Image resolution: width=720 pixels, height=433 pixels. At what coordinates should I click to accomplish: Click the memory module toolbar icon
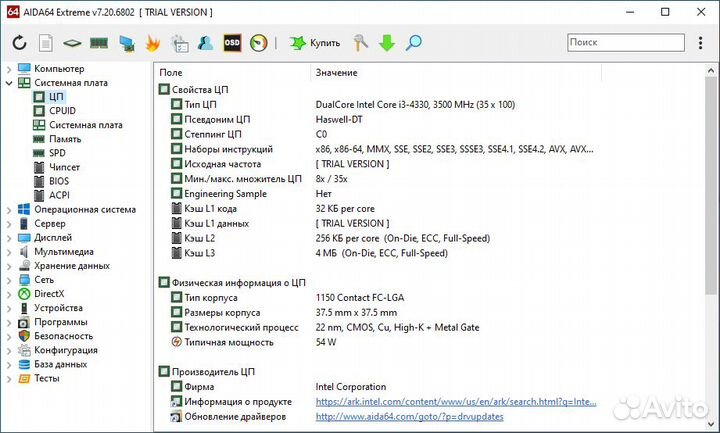(x=99, y=43)
